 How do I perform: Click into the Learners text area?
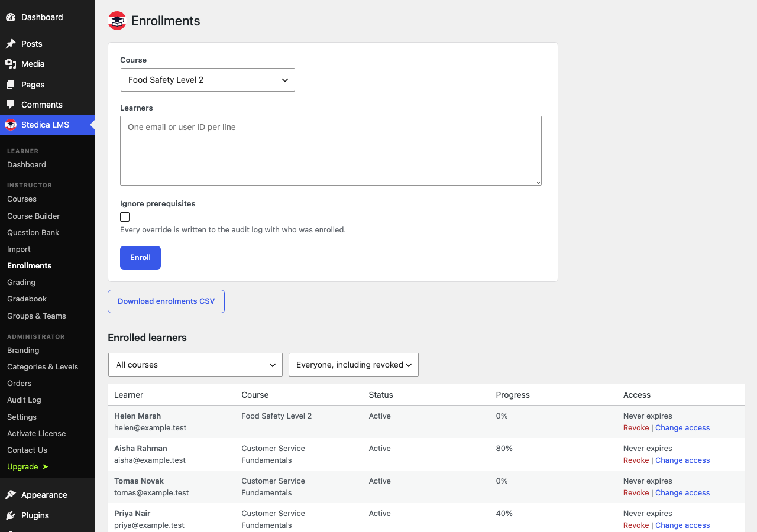(x=331, y=151)
